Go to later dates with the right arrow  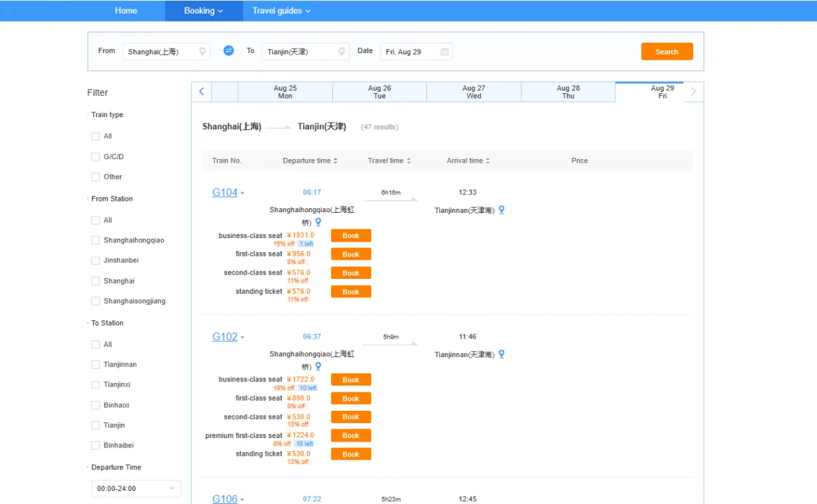[694, 92]
